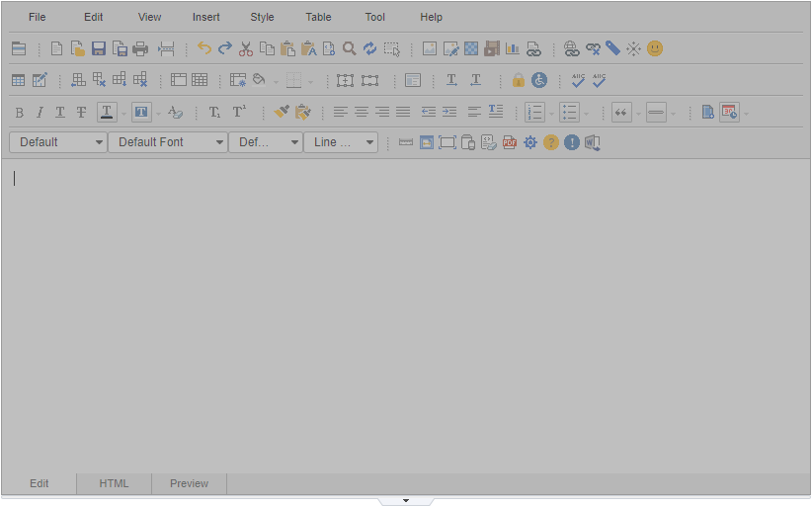This screenshot has height=507, width=812.
Task: Toggle Italic formatting
Action: [x=40, y=113]
